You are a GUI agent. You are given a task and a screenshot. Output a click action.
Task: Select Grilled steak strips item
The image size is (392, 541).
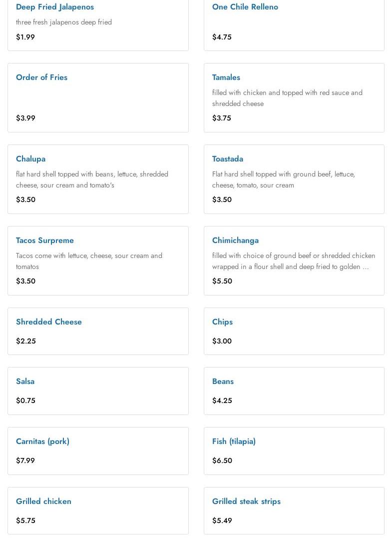tap(246, 501)
